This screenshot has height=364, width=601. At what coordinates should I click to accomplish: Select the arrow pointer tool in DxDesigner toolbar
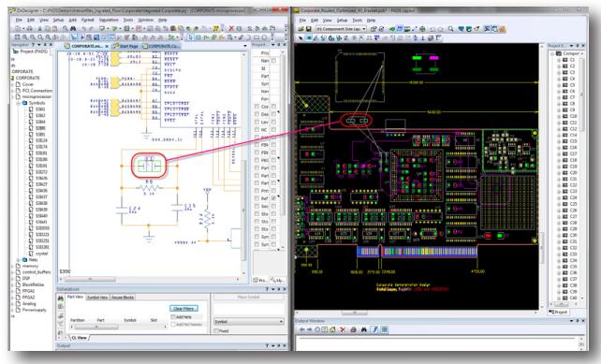tap(190, 37)
